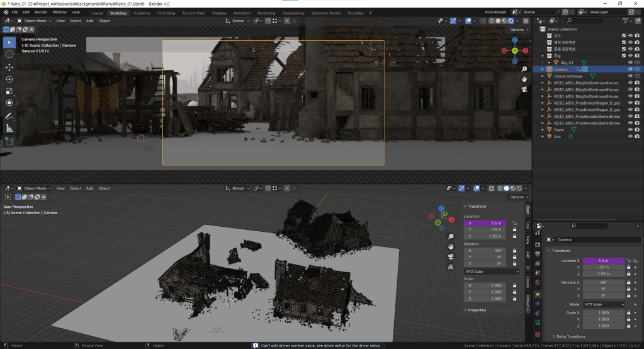This screenshot has height=349, width=644.
Task: Select the Rotate tool in top viewport toolbar
Action: (x=9, y=79)
